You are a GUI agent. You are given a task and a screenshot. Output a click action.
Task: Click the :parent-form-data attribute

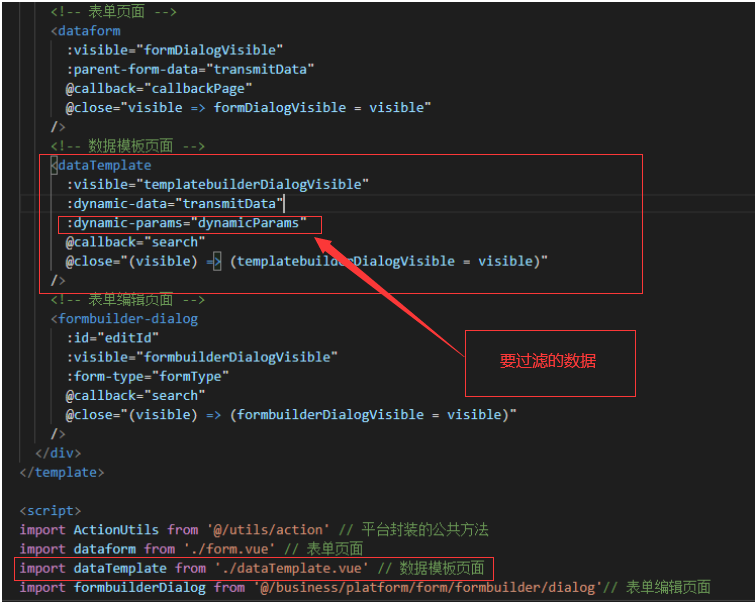[190, 69]
